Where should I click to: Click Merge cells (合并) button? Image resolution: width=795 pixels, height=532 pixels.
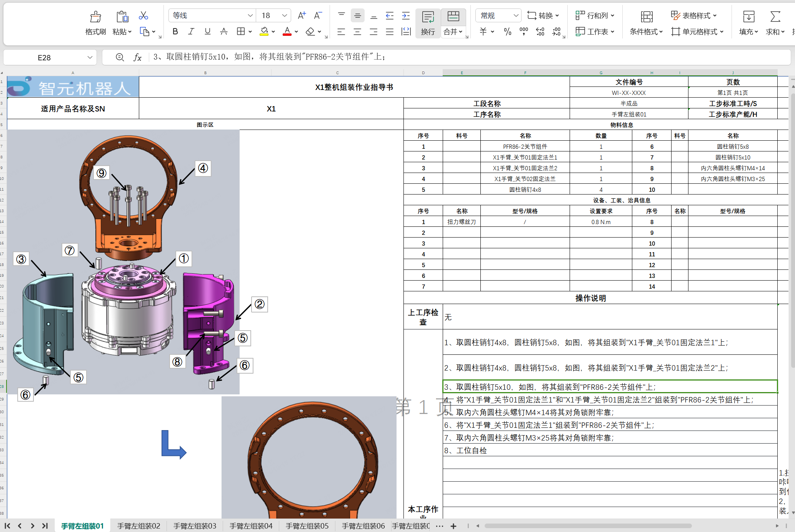453,23
